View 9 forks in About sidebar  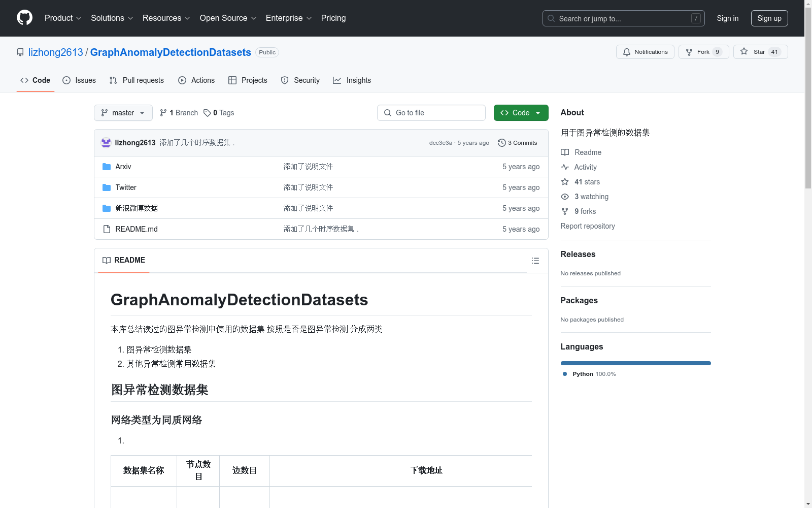(579, 211)
